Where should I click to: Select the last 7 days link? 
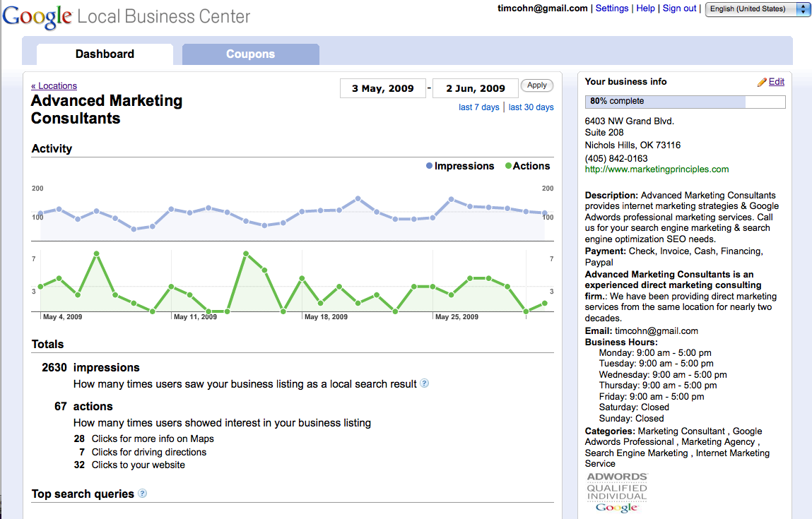478,107
